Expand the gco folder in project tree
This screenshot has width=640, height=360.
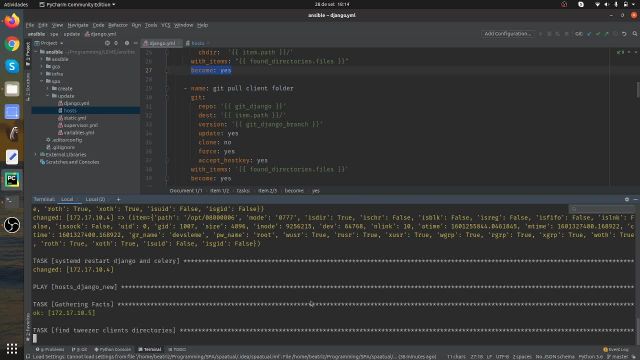pos(42,67)
